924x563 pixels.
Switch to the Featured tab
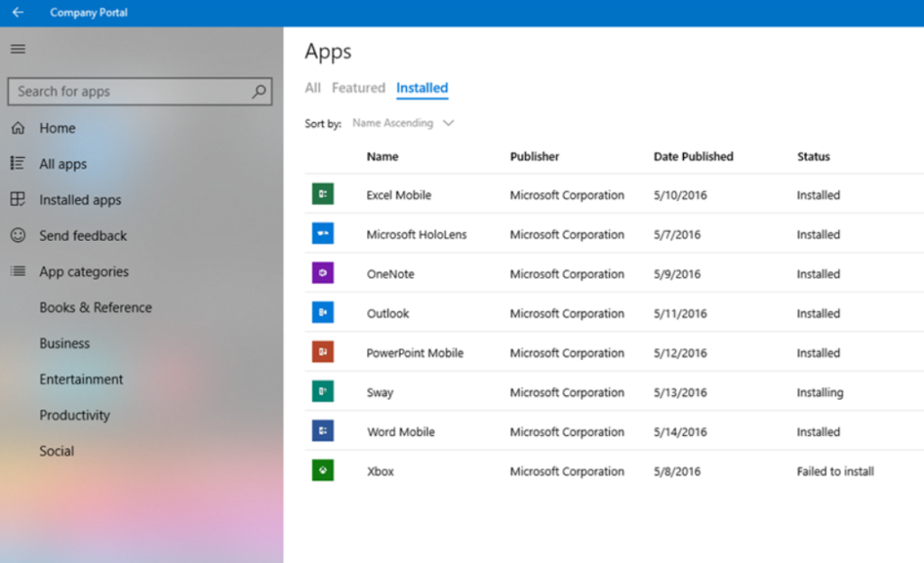click(358, 88)
